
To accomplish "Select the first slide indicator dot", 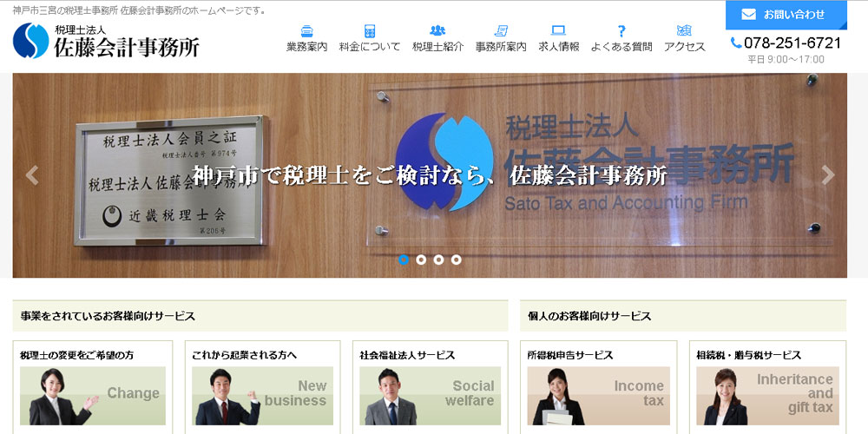I will click(404, 260).
